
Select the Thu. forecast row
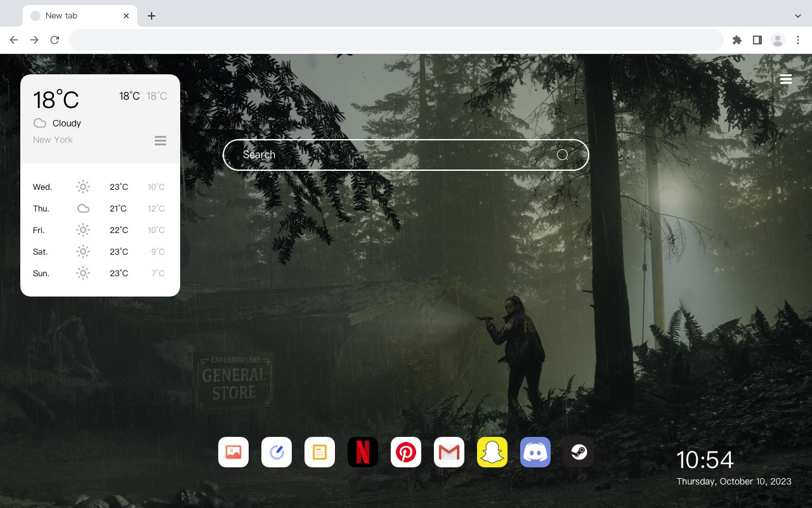coord(100,208)
